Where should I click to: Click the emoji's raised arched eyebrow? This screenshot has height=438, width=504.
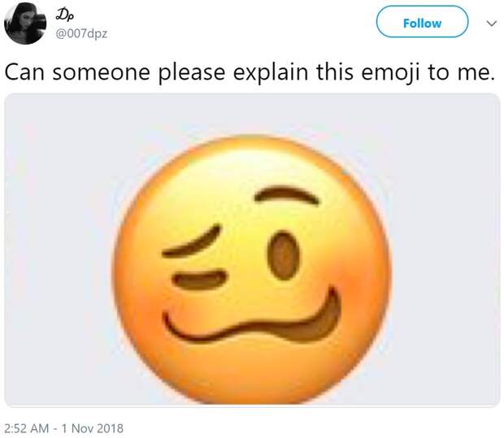coord(285,195)
